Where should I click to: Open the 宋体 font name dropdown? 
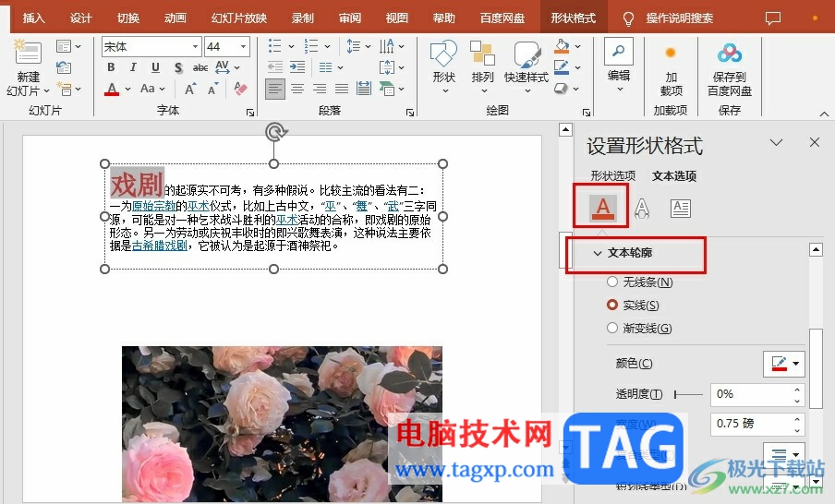(x=196, y=47)
